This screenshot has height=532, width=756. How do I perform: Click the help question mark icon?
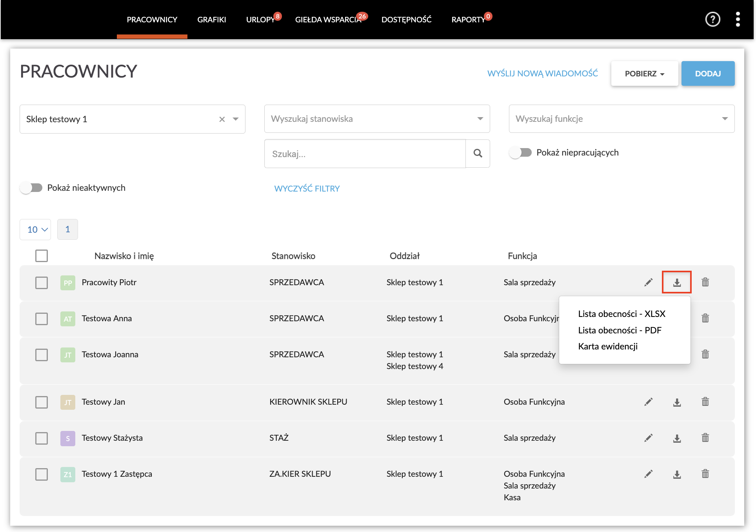click(x=712, y=19)
